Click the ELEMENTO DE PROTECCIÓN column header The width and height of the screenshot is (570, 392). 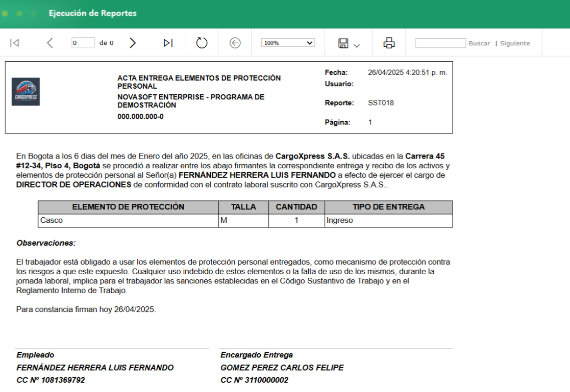click(x=128, y=207)
